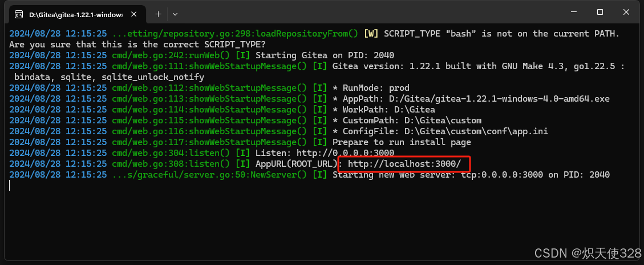
Task: Click the '* RunMode: prod' text
Action: [x=371, y=88]
